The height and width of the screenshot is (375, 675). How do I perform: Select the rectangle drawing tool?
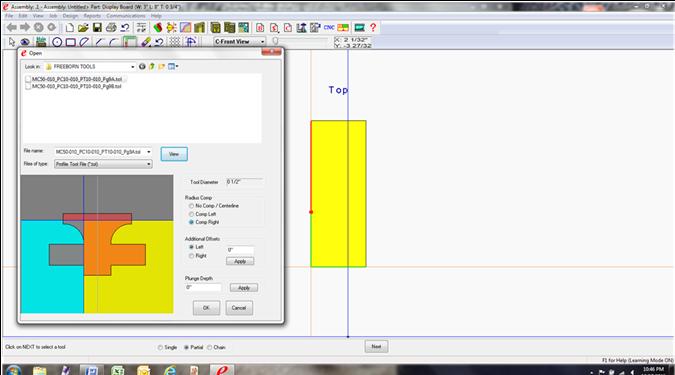(x=71, y=42)
